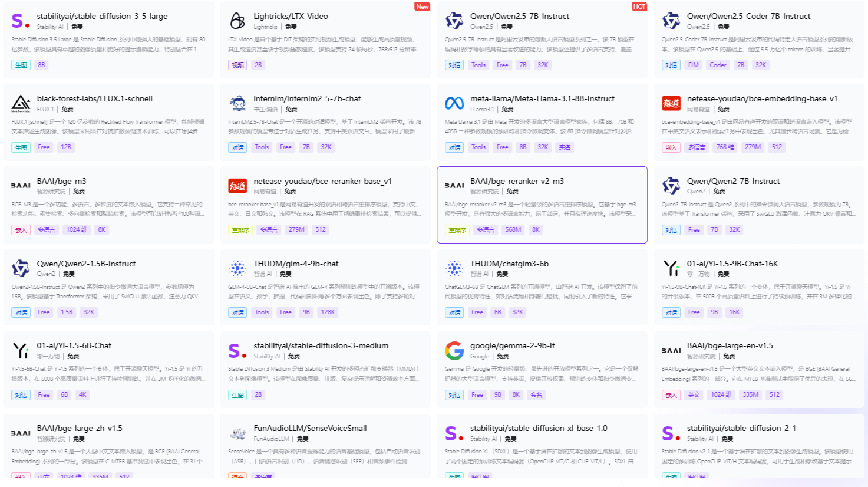This screenshot has height=487, width=868.
Task: Click the BAAI logo on bge-large-en-v1.5
Action: [671, 351]
